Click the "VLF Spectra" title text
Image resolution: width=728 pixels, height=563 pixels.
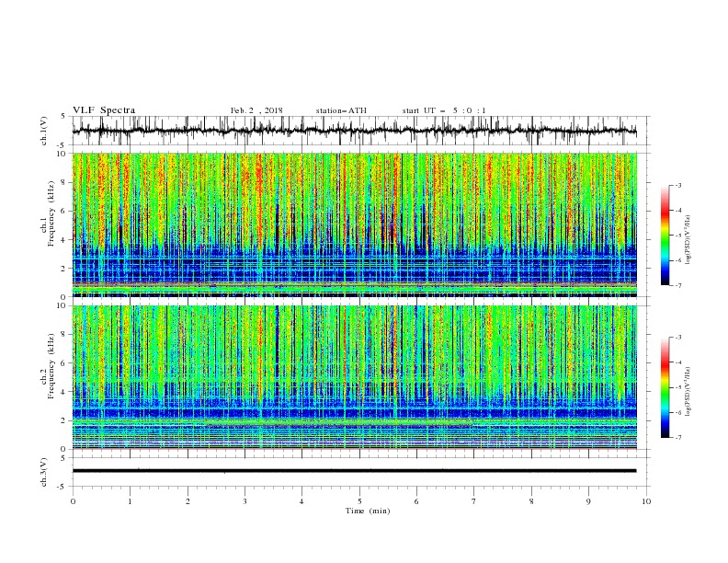pyautogui.click(x=104, y=110)
